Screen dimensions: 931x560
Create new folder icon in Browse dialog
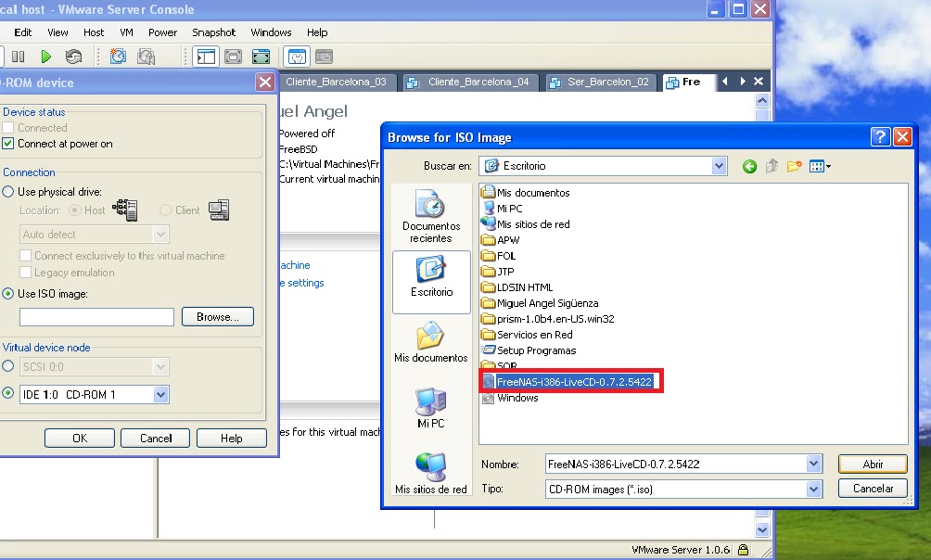coord(794,166)
